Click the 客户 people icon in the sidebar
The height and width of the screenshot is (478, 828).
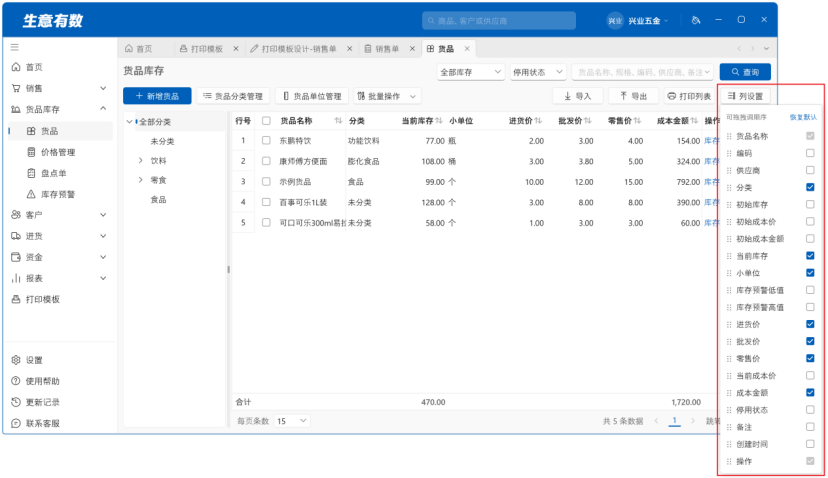(x=16, y=215)
